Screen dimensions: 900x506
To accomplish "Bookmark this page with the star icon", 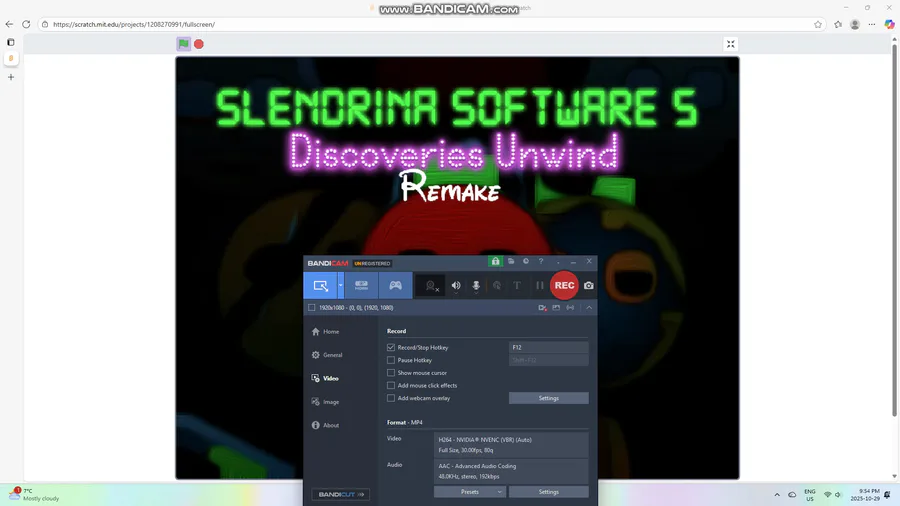I will tap(818, 24).
